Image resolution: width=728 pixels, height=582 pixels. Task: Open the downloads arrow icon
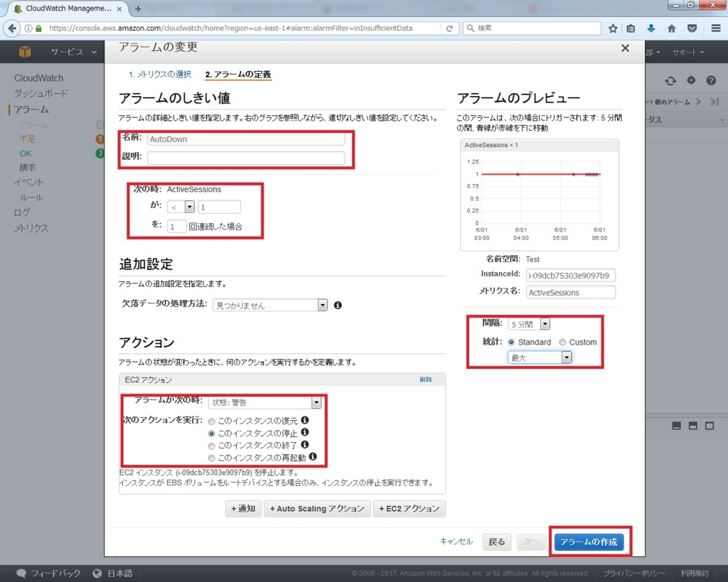[651, 28]
